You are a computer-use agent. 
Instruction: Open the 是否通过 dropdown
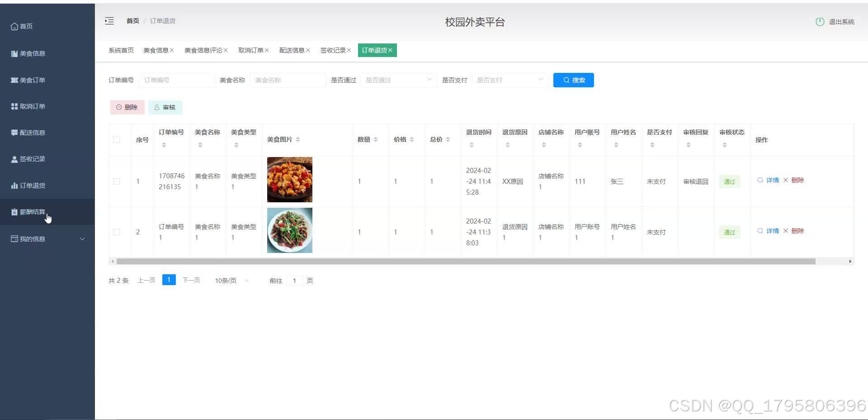point(398,80)
